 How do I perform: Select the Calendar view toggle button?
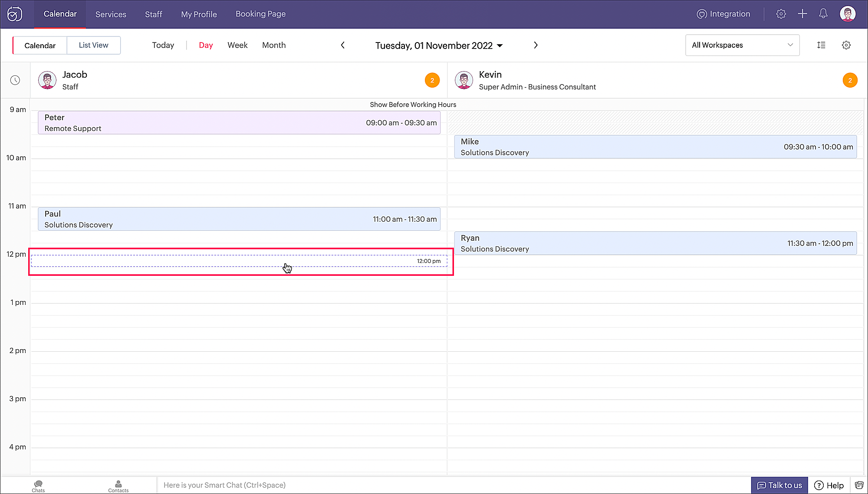click(40, 46)
